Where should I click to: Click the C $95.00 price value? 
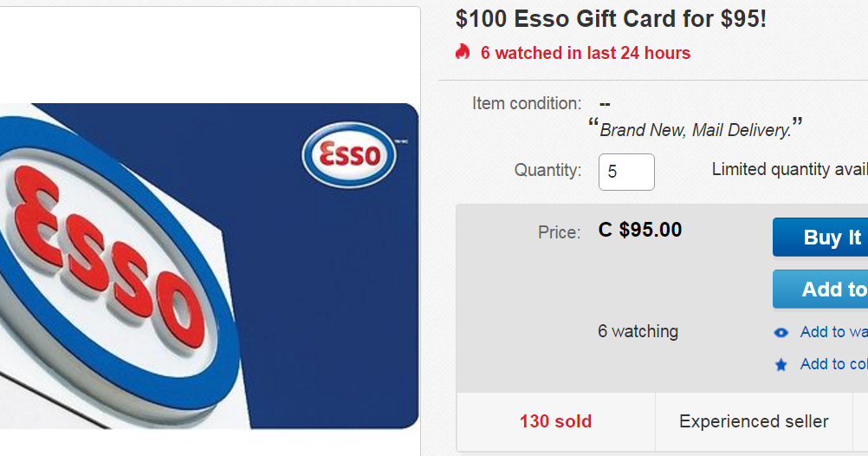pos(640,230)
